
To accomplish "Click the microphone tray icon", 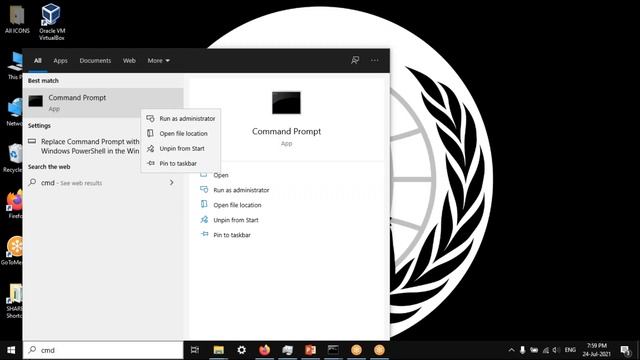I will 522,350.
